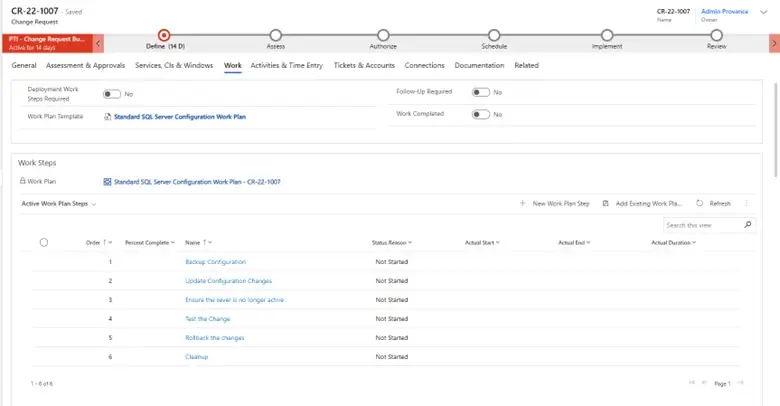The height and width of the screenshot is (406, 780).
Task: Open Standard SQL Server Configuration Work Plan template link
Action: [180, 116]
